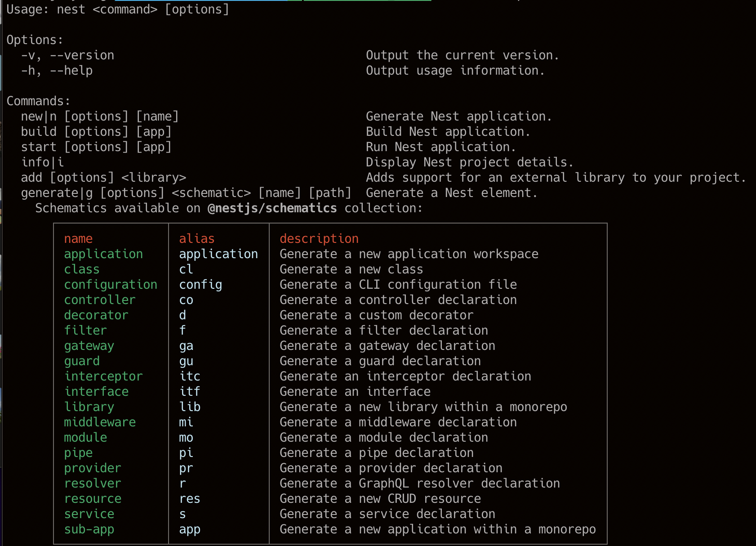Click the 'cl' alias

186,269
